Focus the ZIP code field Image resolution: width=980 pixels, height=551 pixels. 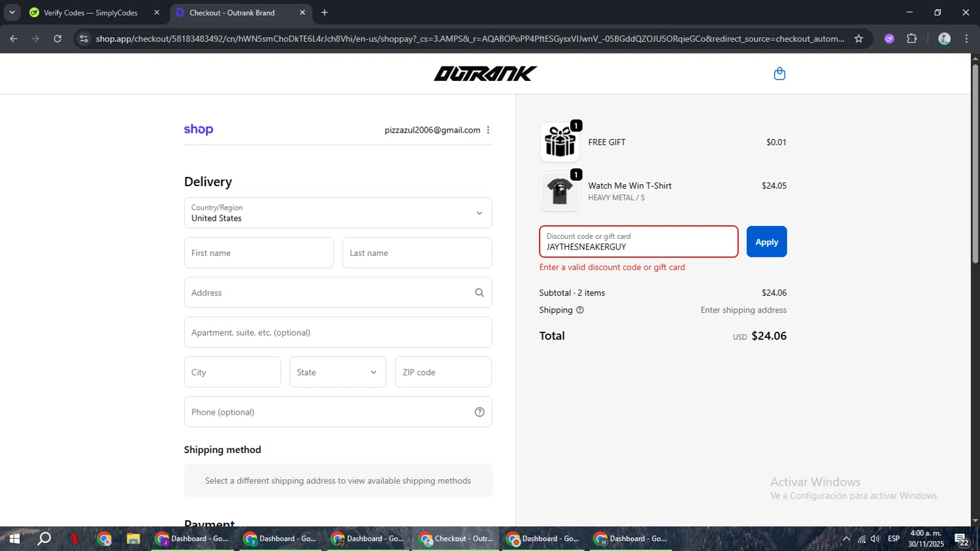443,372
